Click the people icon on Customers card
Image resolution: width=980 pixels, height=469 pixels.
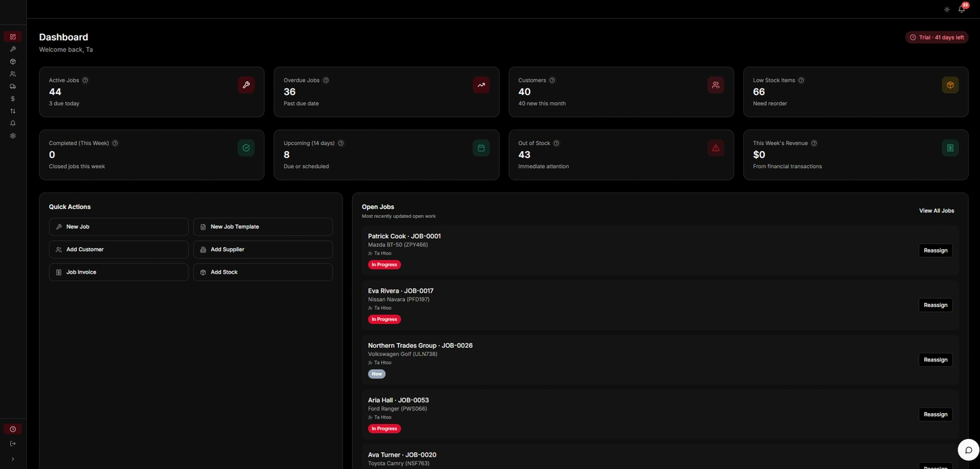[x=716, y=85]
